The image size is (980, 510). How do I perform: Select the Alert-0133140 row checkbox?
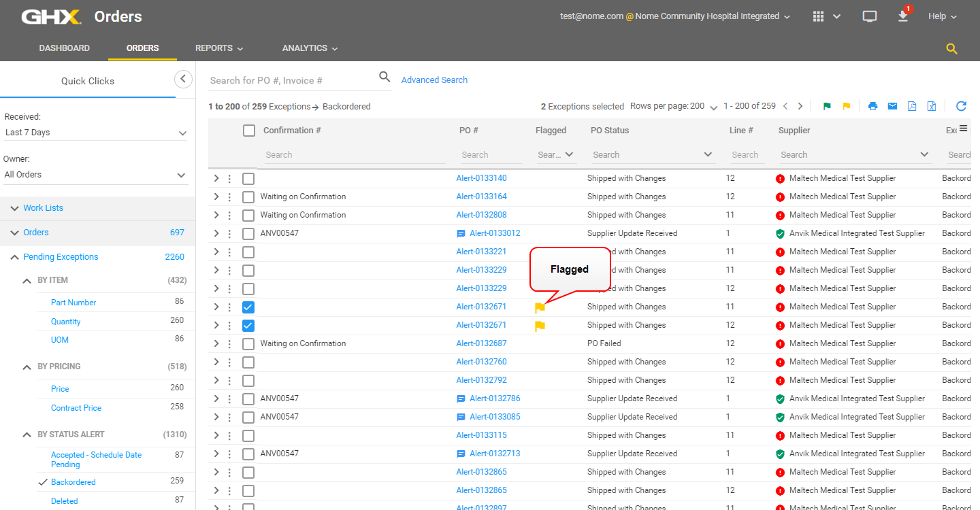[248, 178]
